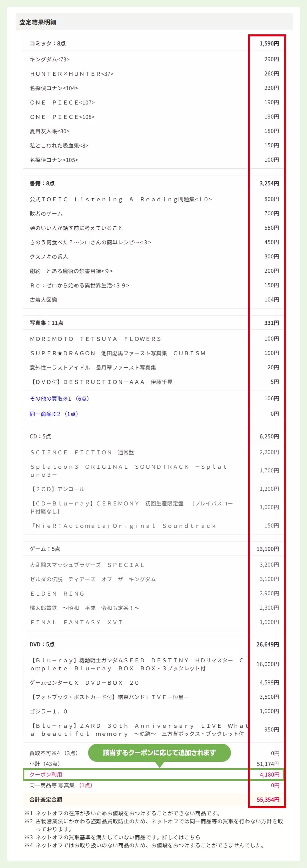Select the ゲーム：5点 section header
The image size is (307, 868).
click(45, 549)
